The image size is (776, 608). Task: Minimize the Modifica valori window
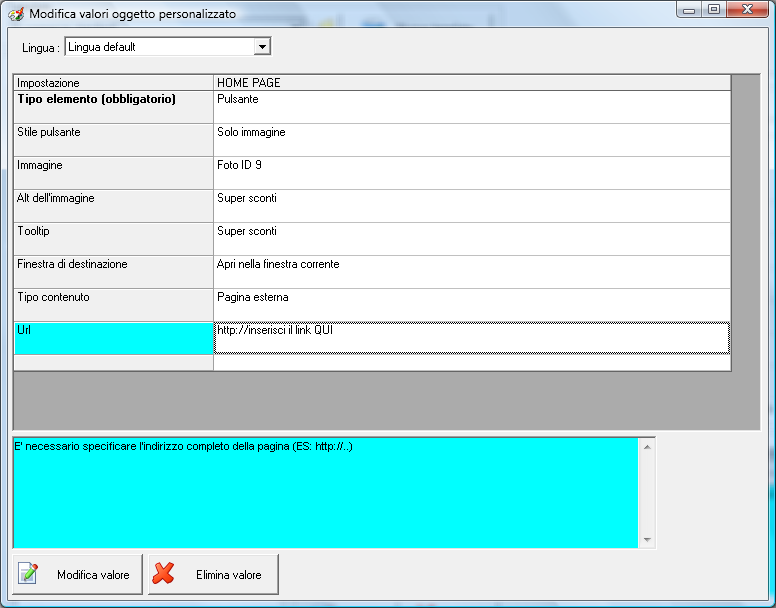[688, 9]
